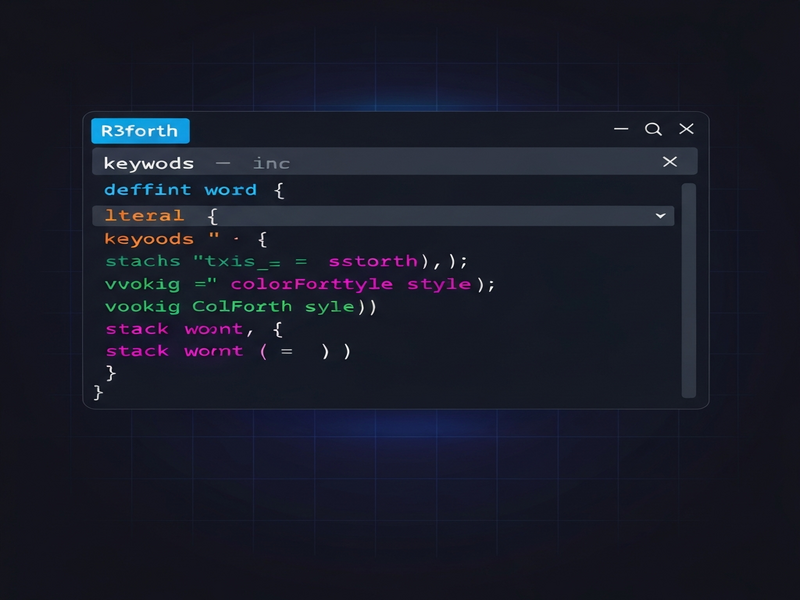Select the keywods tab label
This screenshot has width=800, height=600.
point(148,163)
